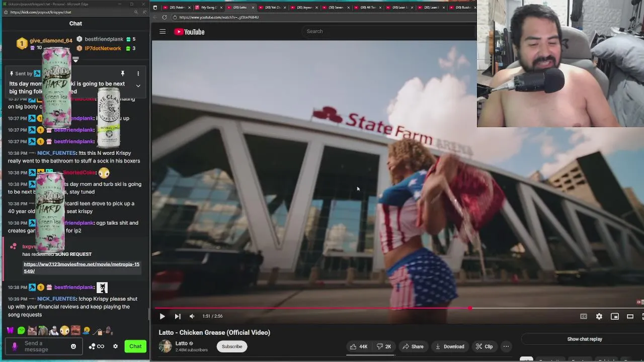Viewport: 644px width, 362px height.
Task: Show chat replay
Action: pyautogui.click(x=584, y=339)
